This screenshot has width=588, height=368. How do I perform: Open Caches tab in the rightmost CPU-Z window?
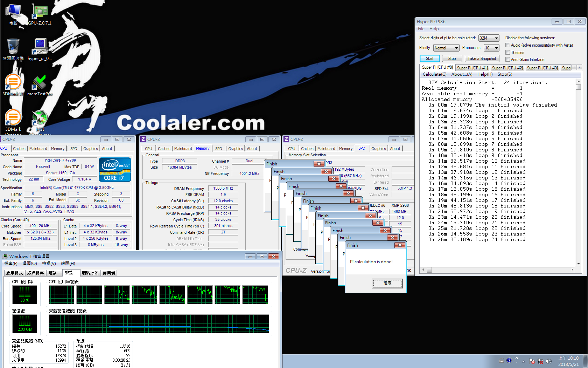coord(307,149)
